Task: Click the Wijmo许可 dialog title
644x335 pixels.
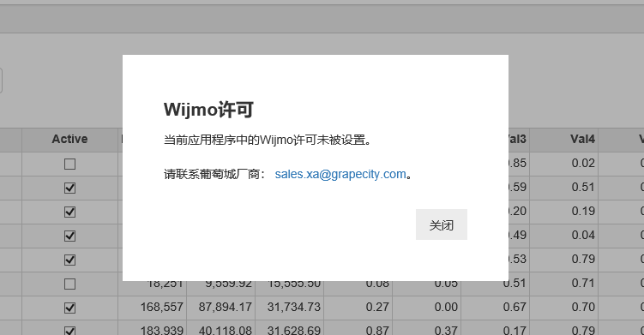Action: click(x=208, y=110)
